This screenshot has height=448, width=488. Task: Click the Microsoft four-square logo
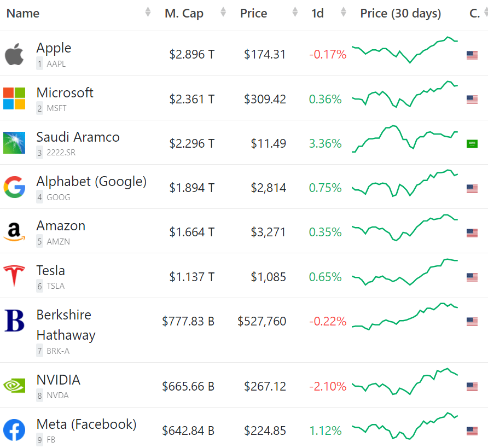point(14,98)
